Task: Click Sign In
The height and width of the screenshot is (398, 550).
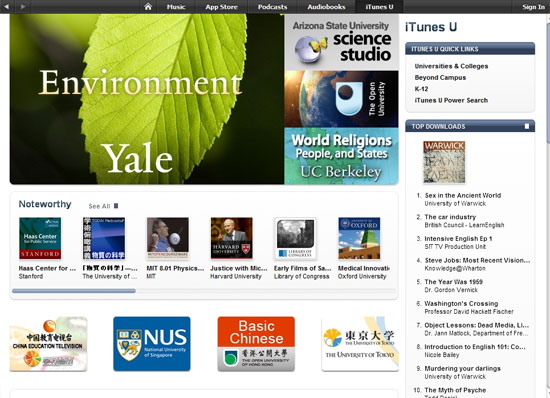Action: 533,7
